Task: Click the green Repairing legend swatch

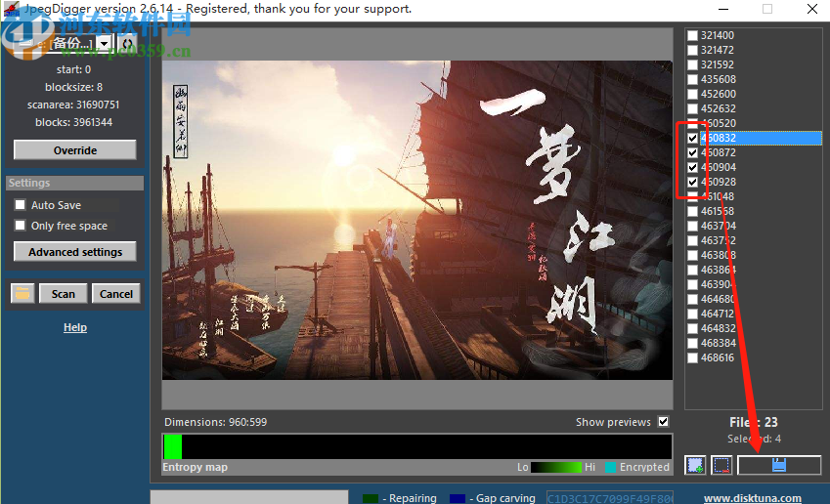Action: coord(371,498)
